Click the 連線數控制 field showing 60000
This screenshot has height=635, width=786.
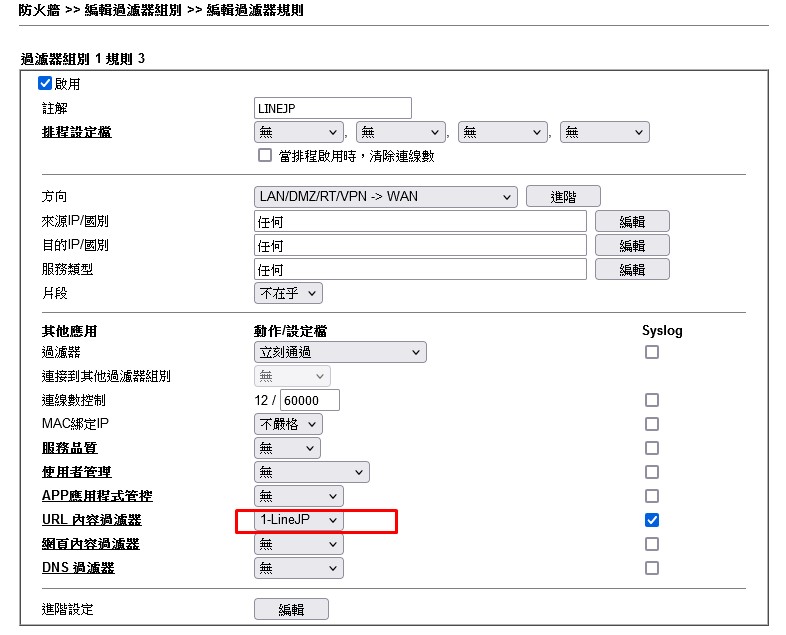pyautogui.click(x=309, y=400)
